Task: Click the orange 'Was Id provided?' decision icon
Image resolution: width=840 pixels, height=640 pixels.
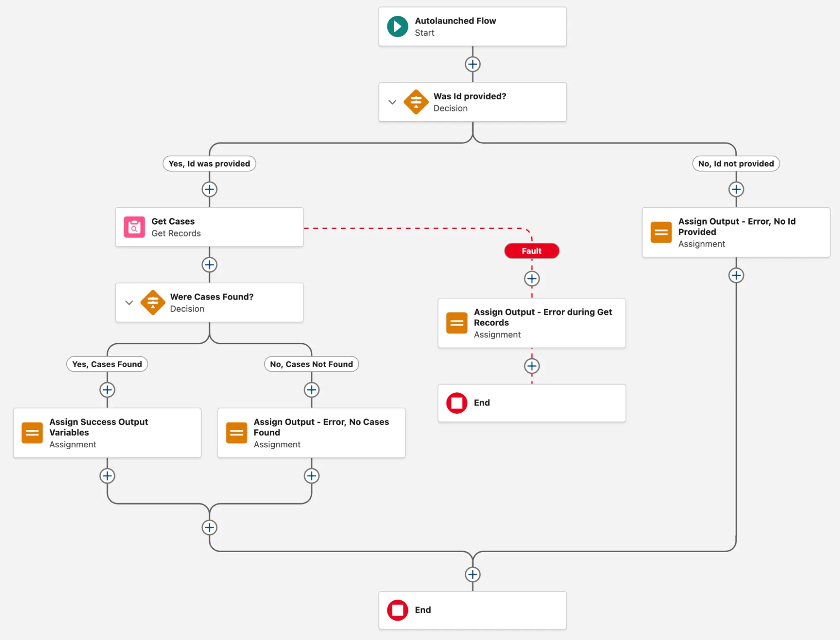Action: 416,102
